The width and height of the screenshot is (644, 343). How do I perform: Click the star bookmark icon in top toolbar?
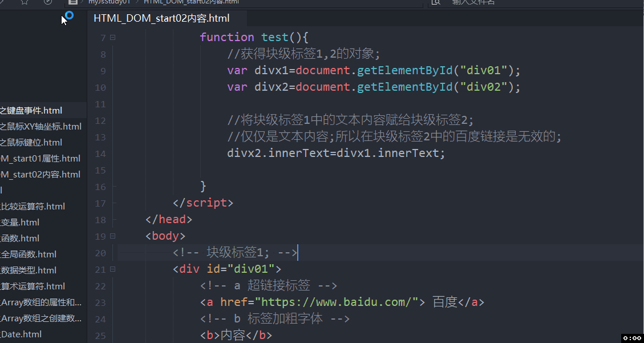pos(24,2)
